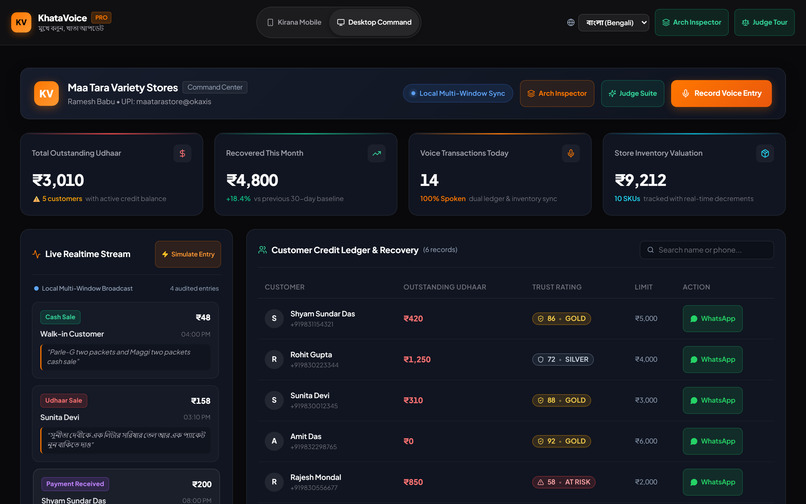Click the Live Realtime Stream pulse icon
Screen dimensions: 806x504
coord(36,254)
